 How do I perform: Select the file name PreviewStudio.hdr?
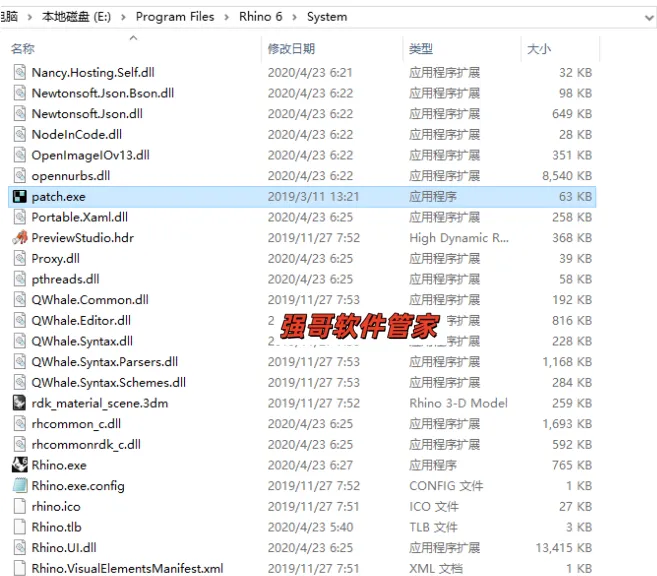pyautogui.click(x=83, y=238)
